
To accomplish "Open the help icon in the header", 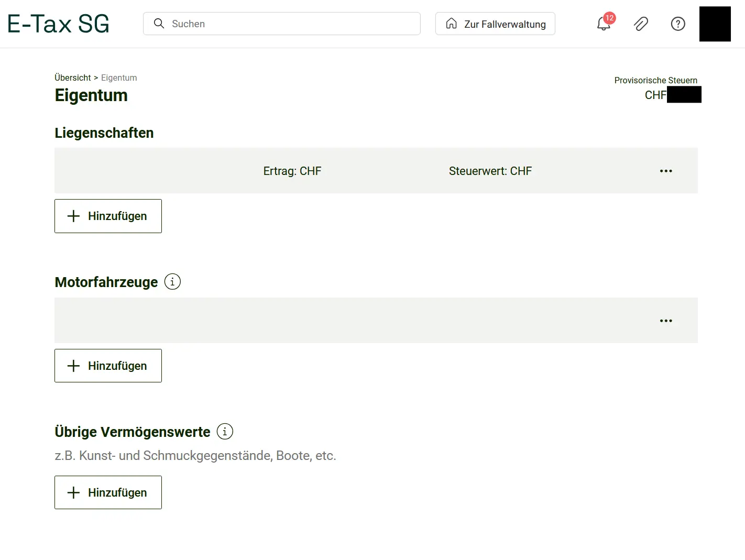I will pos(677,24).
